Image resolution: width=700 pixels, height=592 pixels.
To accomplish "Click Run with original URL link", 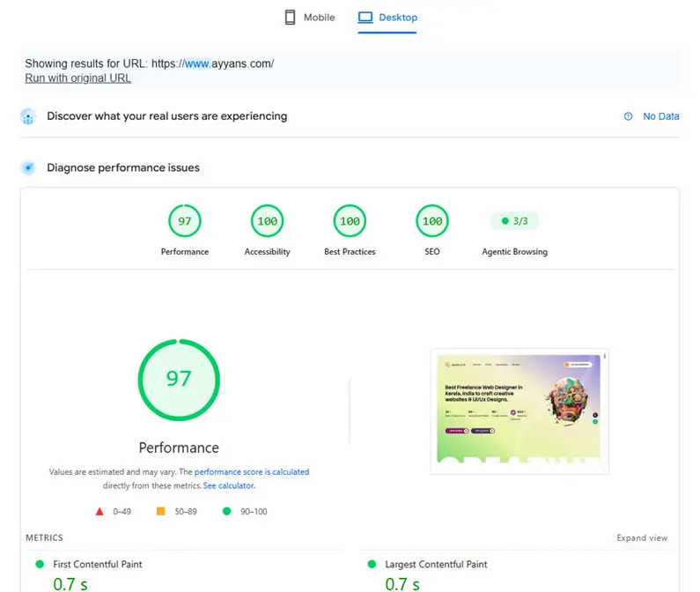I will pyautogui.click(x=77, y=78).
